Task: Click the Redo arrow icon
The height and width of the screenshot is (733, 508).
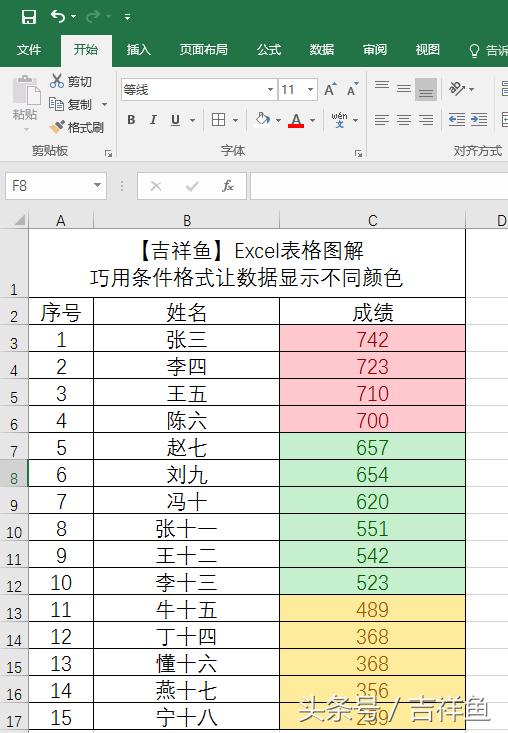Action: [93, 17]
